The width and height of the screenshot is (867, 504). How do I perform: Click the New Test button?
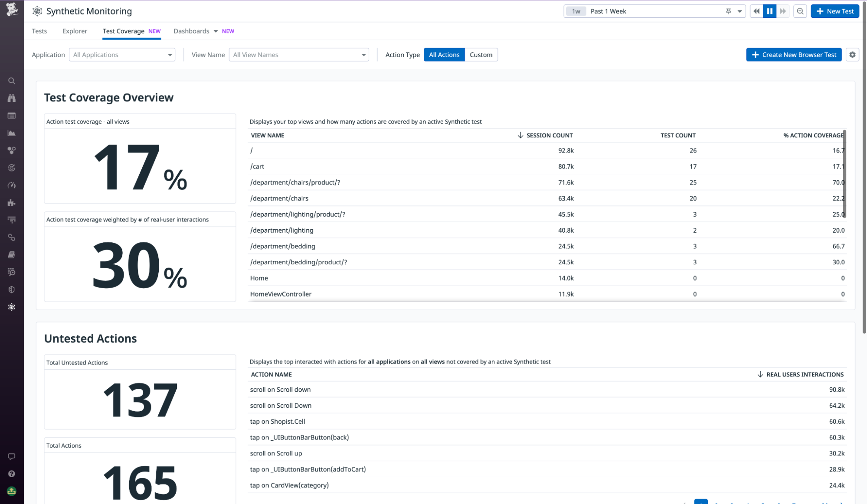click(834, 11)
